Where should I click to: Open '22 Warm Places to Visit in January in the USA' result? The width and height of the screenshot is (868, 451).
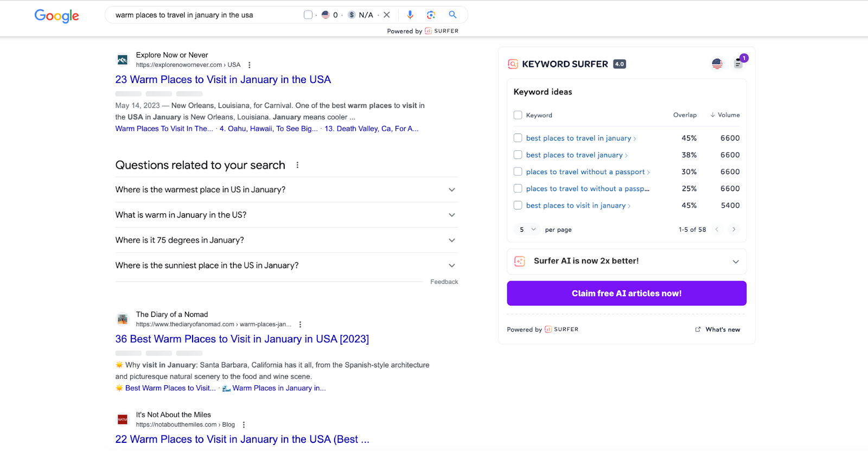point(242,440)
